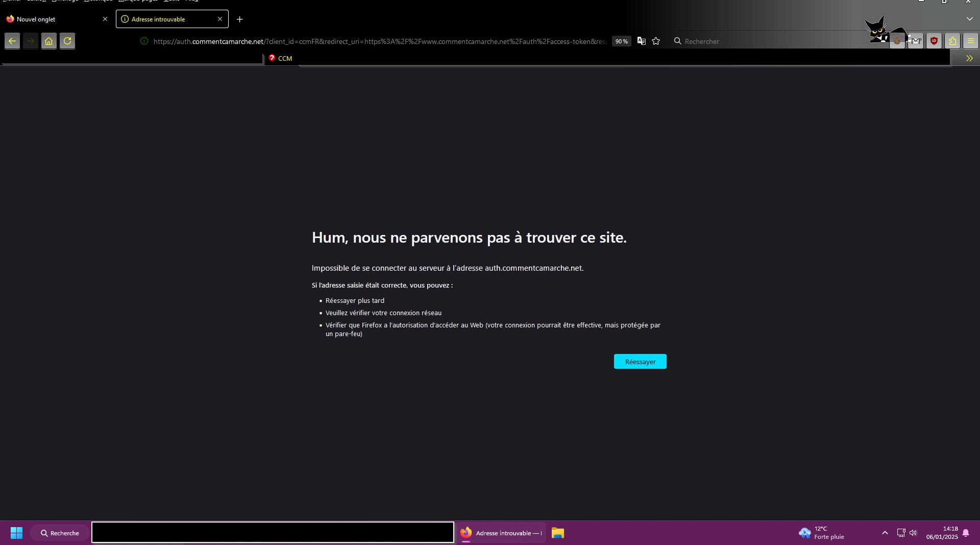Open clock and date 14:18 panel
This screenshot has height=545, width=980.
942,533
